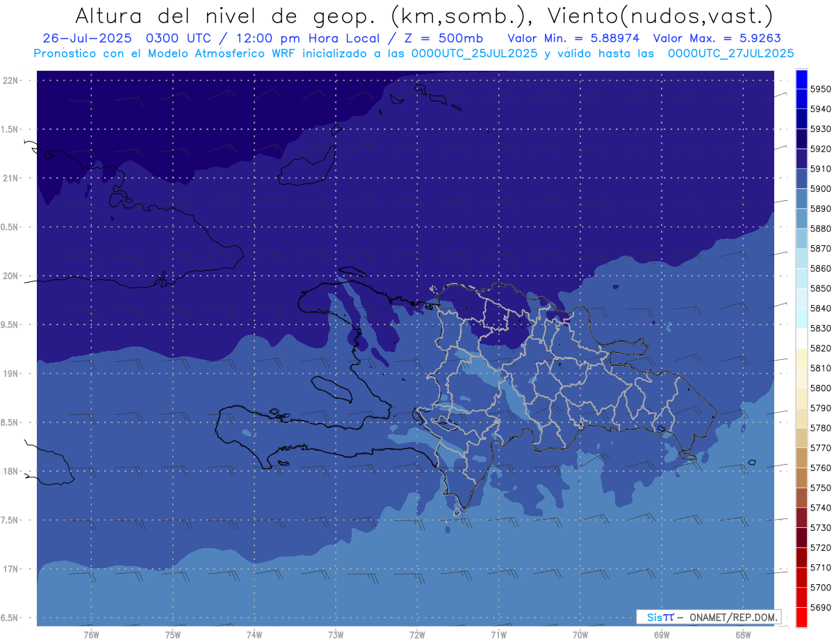834x644 pixels.
Task: Click the '73W' longitude label
Action: [336, 635]
